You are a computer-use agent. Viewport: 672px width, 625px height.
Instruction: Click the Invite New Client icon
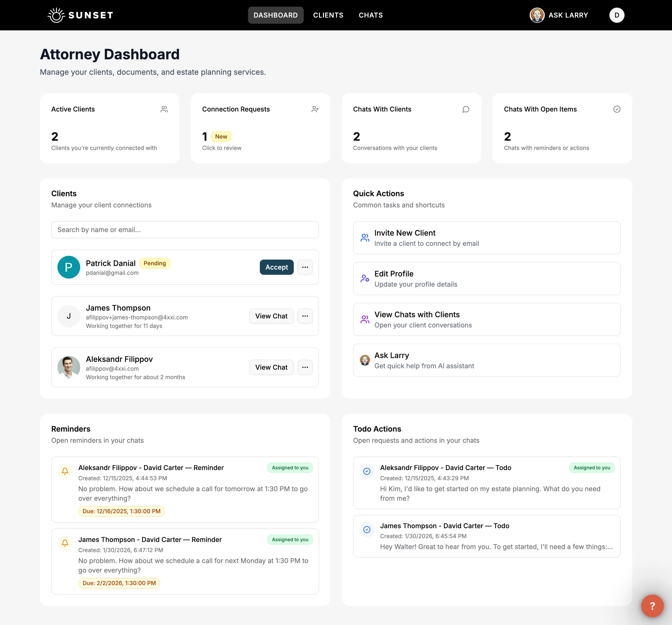click(x=365, y=238)
